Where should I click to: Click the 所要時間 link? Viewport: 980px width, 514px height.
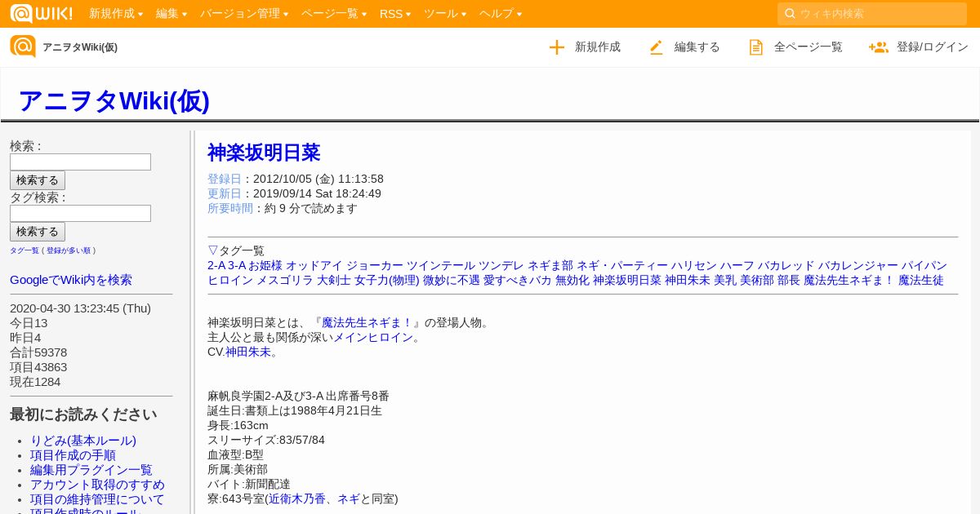coord(230,208)
